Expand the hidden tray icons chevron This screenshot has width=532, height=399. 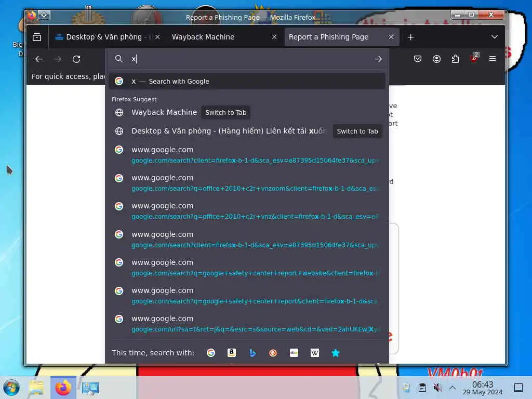pyautogui.click(x=453, y=388)
